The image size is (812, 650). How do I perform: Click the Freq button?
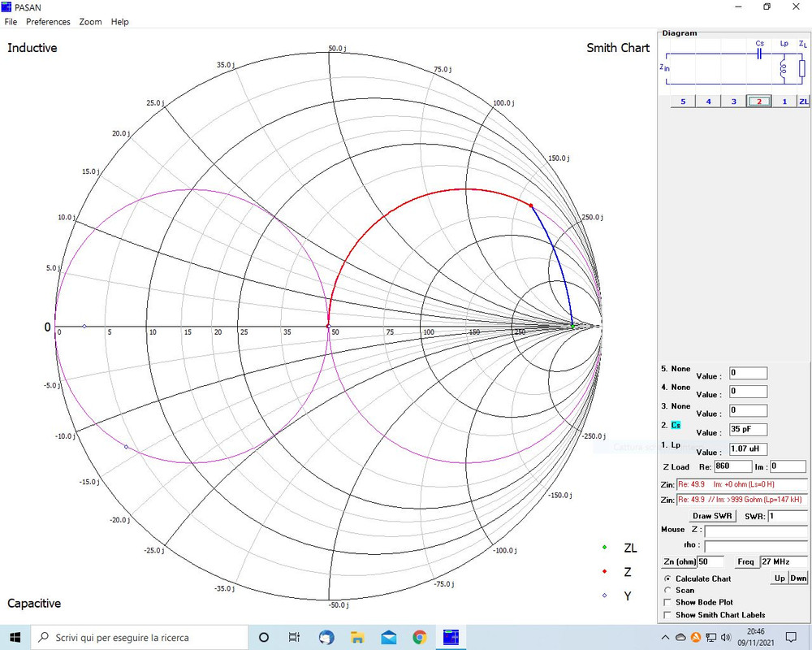[745, 562]
